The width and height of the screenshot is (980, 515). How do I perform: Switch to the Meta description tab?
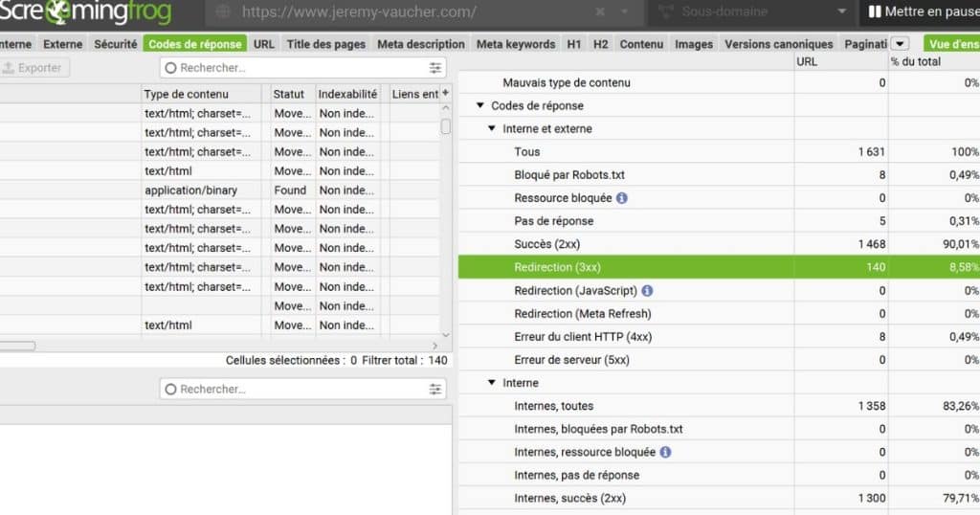(421, 44)
